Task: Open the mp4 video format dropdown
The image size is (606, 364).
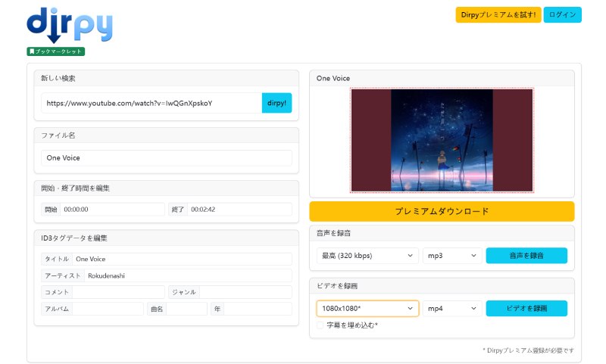Action: (452, 309)
